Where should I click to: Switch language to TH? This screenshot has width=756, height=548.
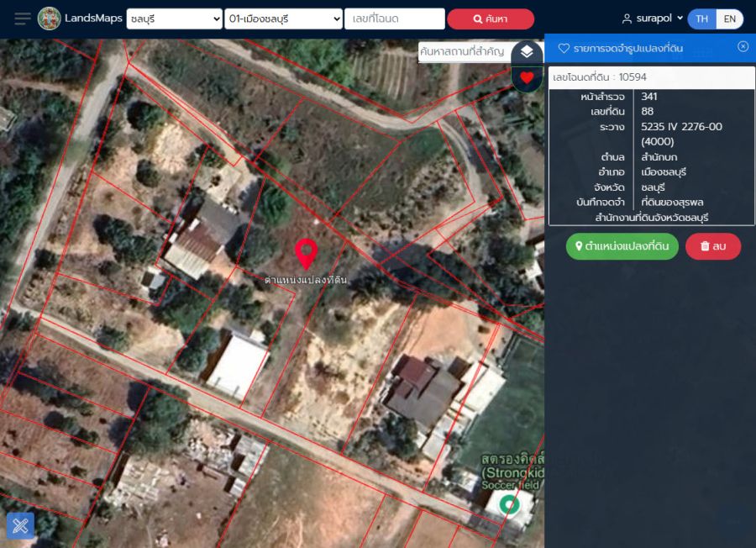click(701, 18)
